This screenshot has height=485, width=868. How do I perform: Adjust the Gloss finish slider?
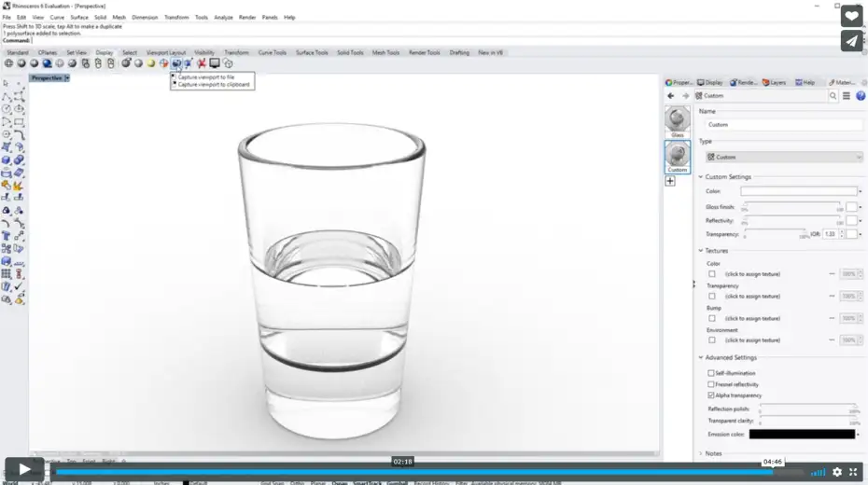pos(792,206)
